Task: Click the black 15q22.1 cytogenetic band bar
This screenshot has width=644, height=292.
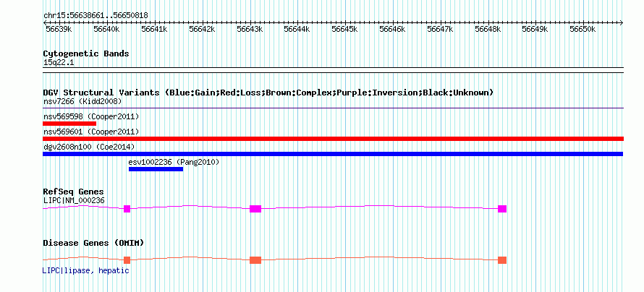Action: pyautogui.click(x=333, y=70)
